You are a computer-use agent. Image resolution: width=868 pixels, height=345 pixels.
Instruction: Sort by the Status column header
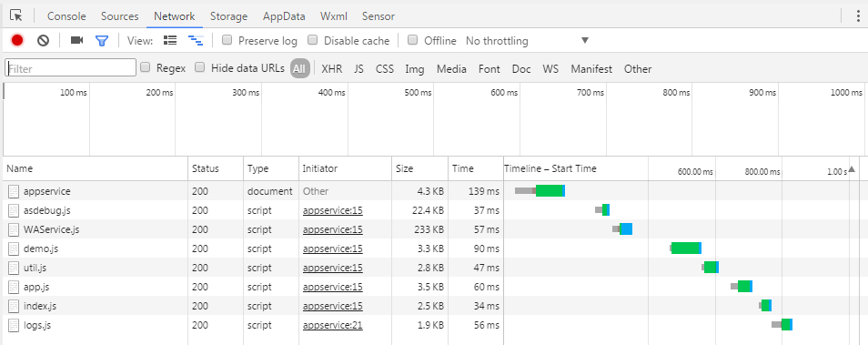pos(216,169)
